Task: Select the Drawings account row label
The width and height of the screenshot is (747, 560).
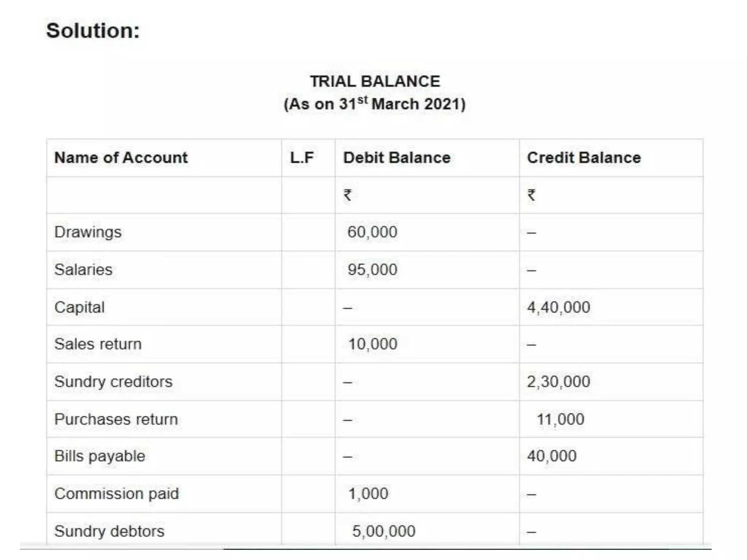Action: pos(88,232)
